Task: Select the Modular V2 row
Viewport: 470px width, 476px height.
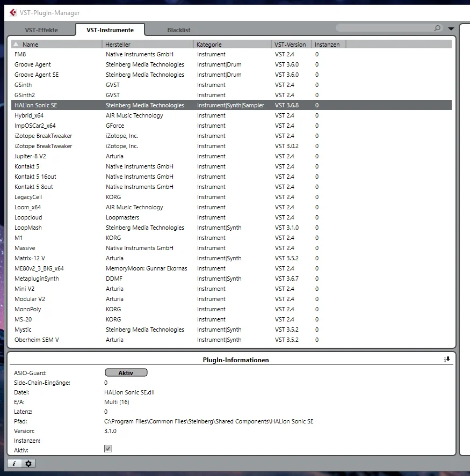Action: pyautogui.click(x=232, y=299)
